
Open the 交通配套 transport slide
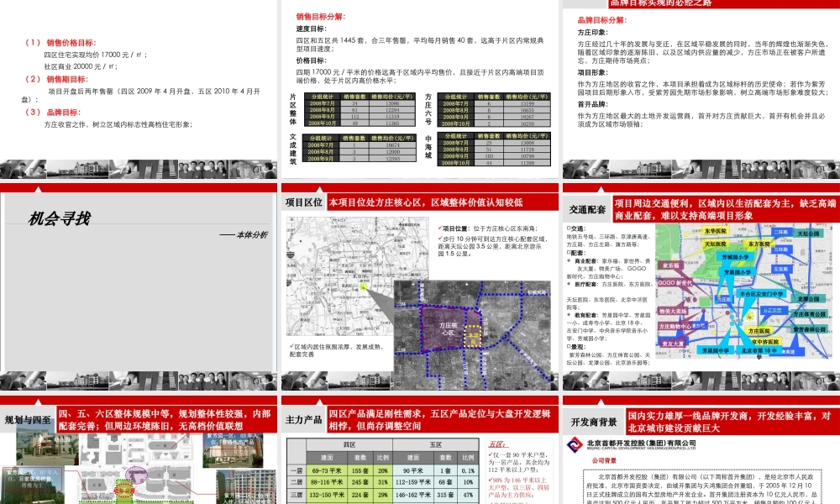coord(701,286)
